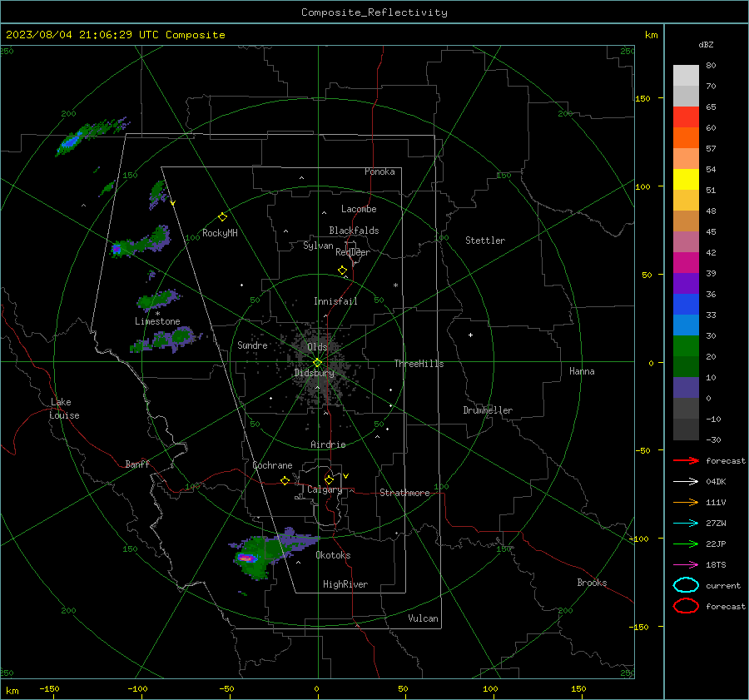Image resolution: width=749 pixels, height=700 pixels.
Task: Click the Composite_Reflectivity title
Action: tap(374, 12)
